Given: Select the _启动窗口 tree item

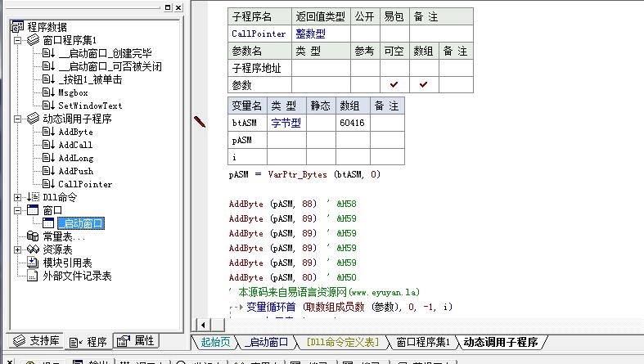Looking at the screenshot, I should pyautogui.click(x=81, y=223).
